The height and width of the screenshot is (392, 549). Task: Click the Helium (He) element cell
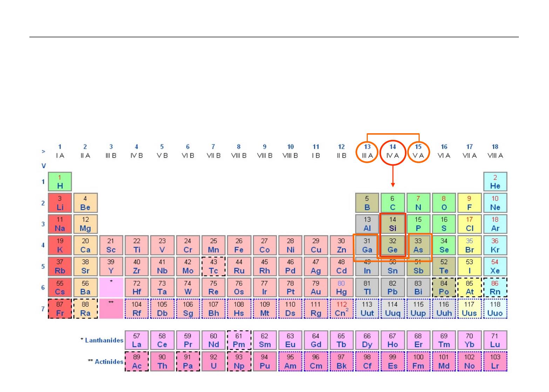495,182
